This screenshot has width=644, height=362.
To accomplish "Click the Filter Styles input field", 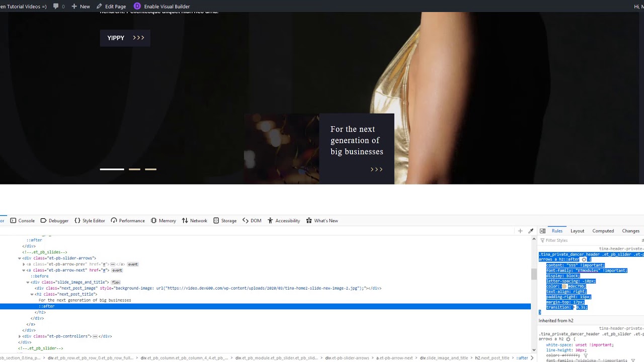I will [x=589, y=240].
